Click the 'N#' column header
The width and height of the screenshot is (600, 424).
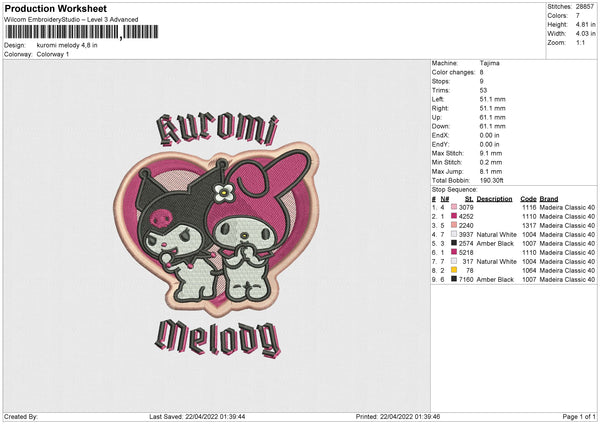445,199
